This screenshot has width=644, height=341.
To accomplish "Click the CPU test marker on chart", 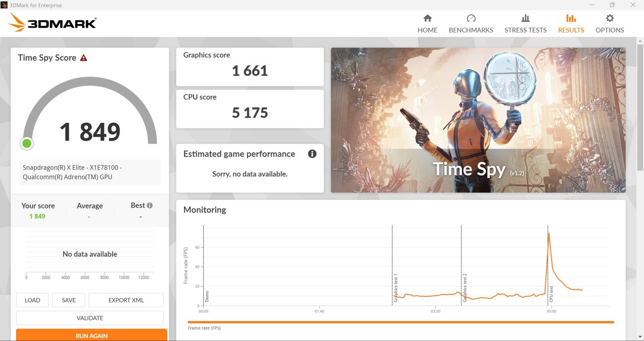I will coord(551,294).
